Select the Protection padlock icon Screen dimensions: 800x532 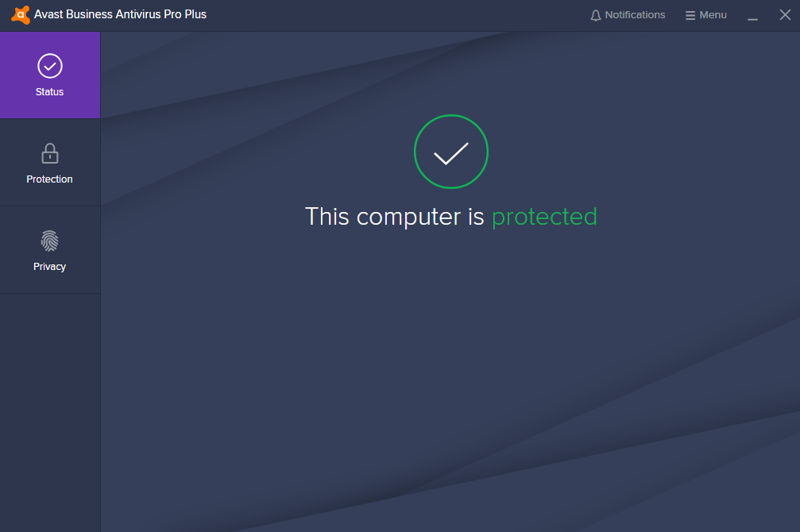pyautogui.click(x=50, y=153)
